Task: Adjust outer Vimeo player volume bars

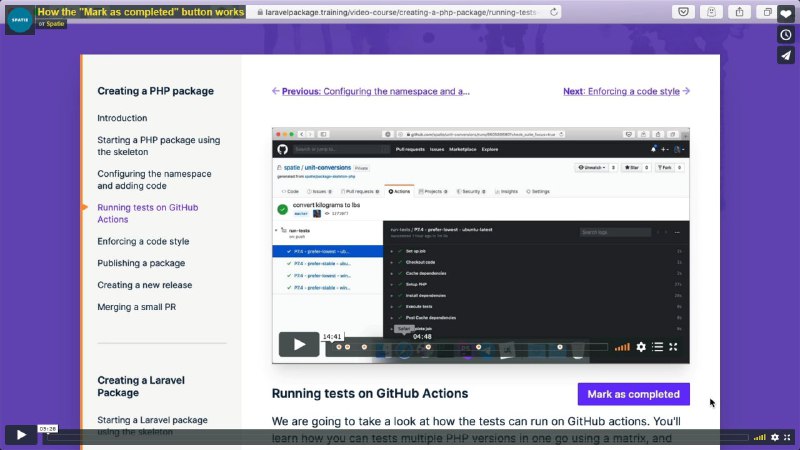Action: pos(760,437)
